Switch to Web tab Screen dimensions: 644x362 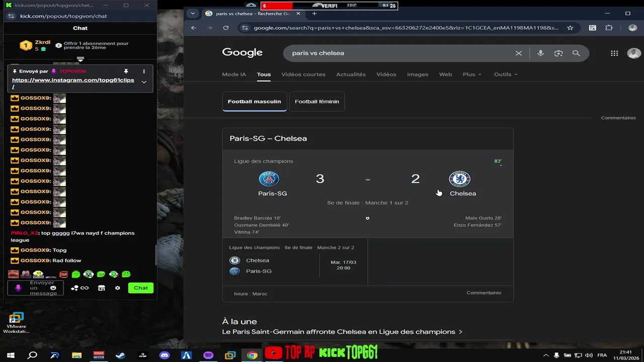[x=445, y=74]
